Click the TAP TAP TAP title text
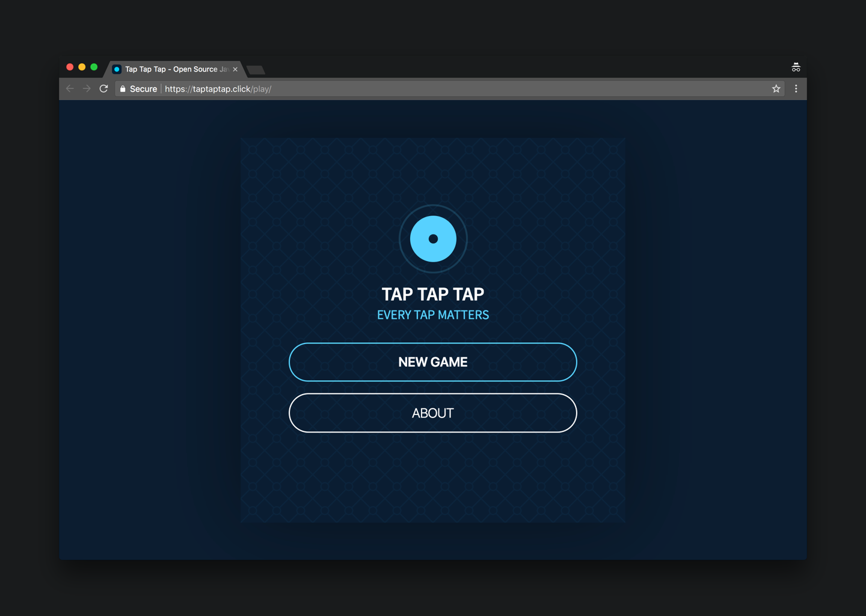 tap(433, 294)
